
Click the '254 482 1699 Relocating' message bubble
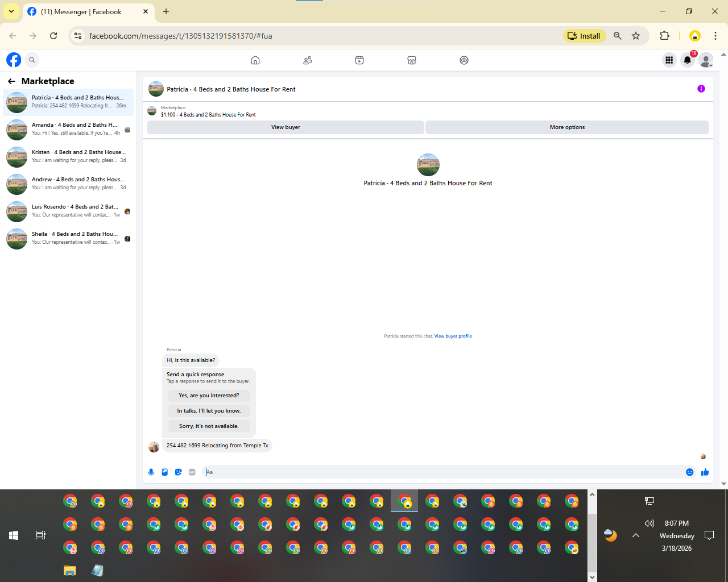pyautogui.click(x=217, y=446)
